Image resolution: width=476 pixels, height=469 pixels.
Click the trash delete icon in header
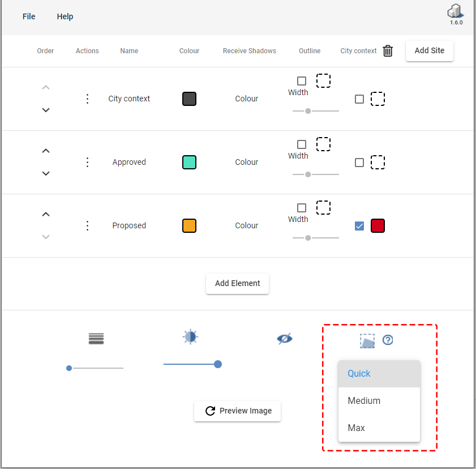388,51
